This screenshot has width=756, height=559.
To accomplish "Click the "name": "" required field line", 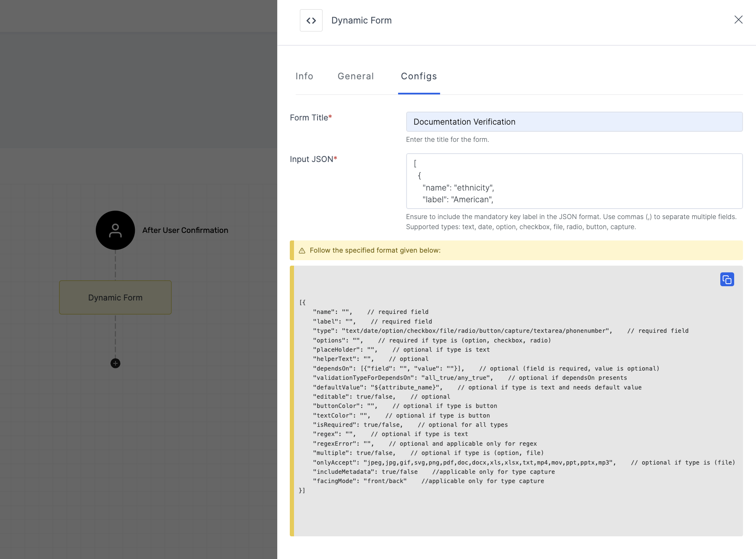I will pyautogui.click(x=371, y=312).
